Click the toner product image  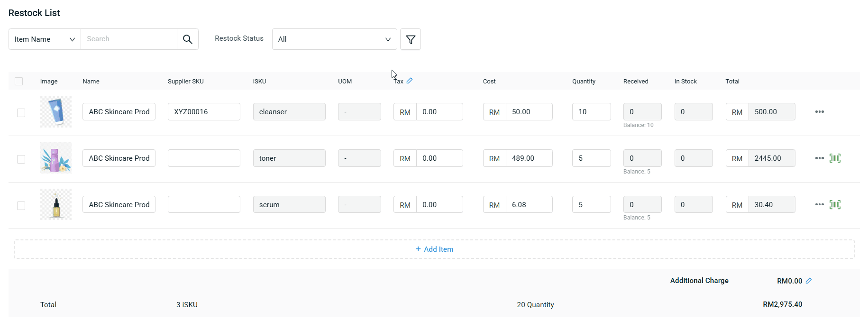point(56,158)
